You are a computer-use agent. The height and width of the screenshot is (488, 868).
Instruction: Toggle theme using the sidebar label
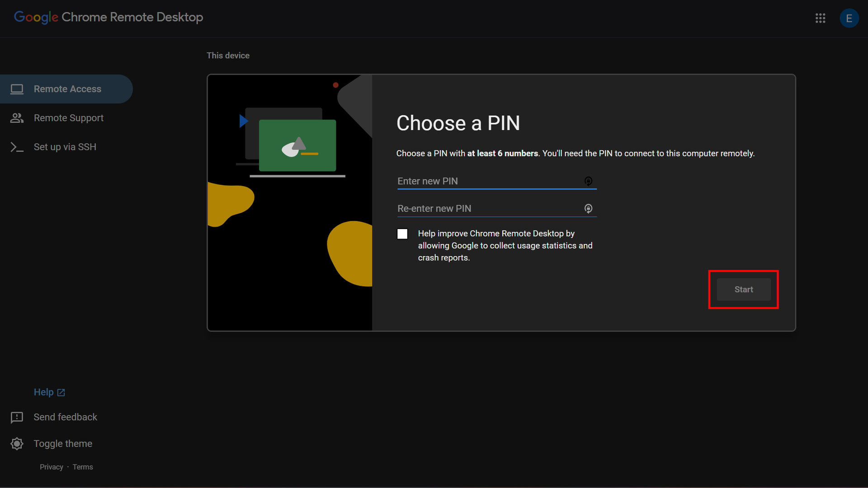[63, 444]
